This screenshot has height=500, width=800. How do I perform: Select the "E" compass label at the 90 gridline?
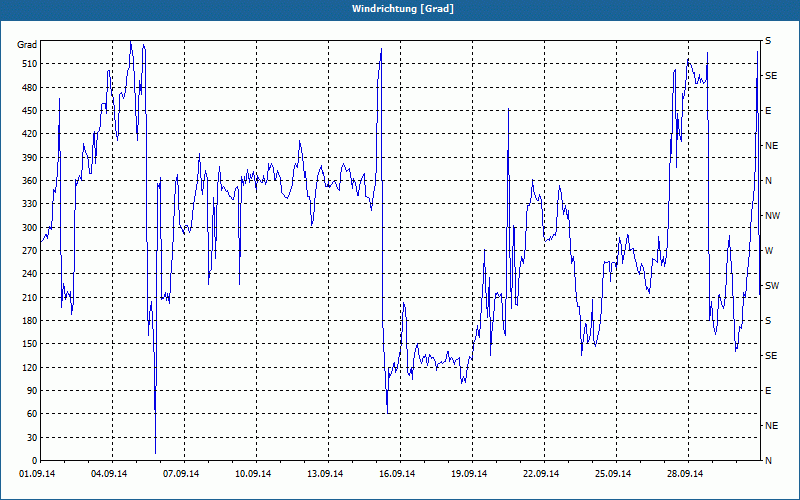click(768, 391)
